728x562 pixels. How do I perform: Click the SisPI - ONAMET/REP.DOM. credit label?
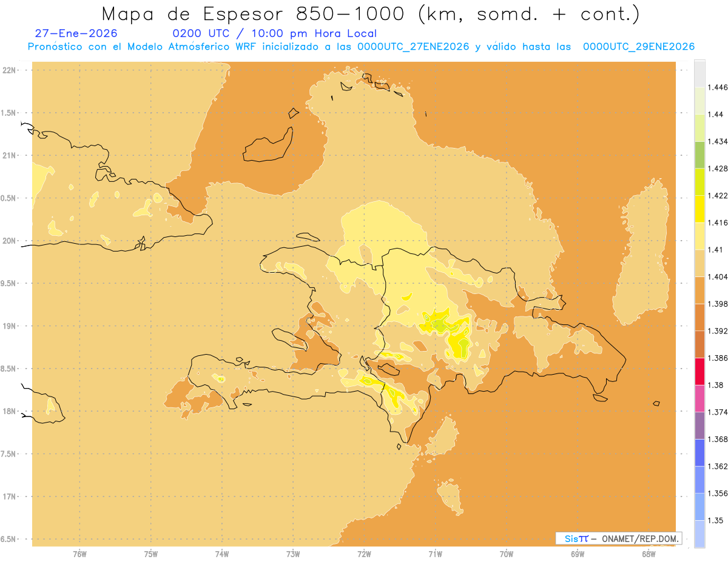point(618,538)
